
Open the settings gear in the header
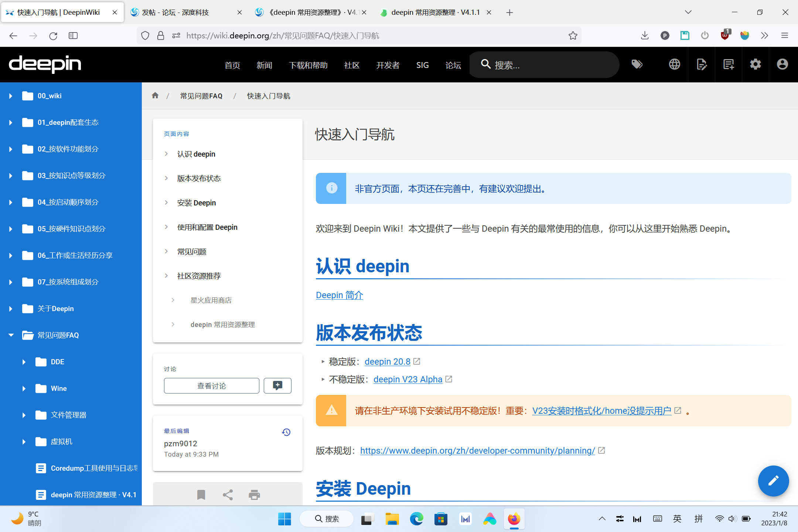[x=755, y=64]
